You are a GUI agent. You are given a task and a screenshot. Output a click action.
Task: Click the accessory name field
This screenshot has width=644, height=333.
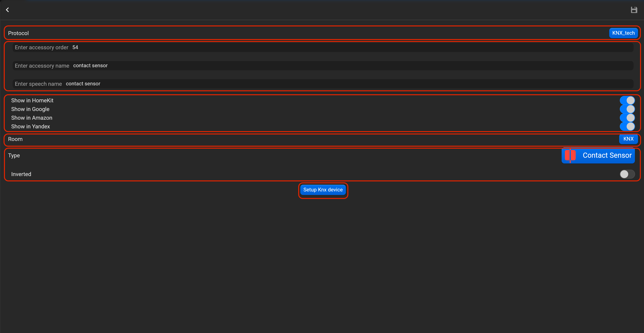[x=323, y=66]
